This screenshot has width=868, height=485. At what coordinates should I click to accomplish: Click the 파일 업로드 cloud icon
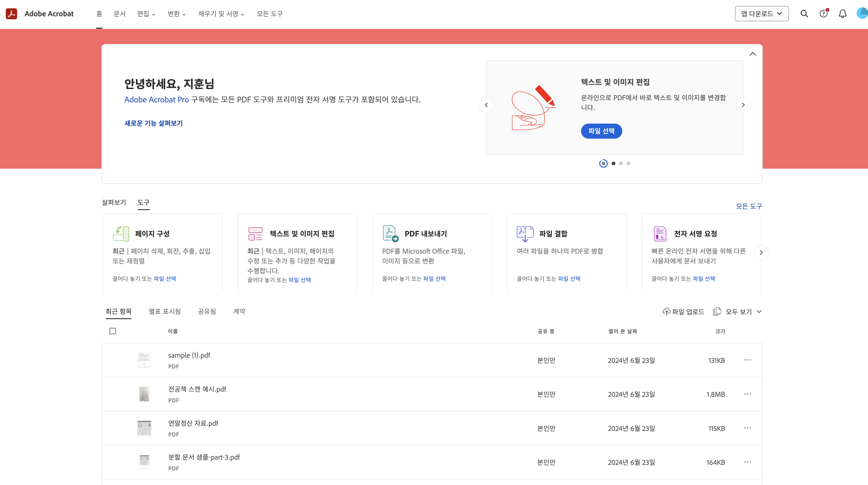[666, 312]
